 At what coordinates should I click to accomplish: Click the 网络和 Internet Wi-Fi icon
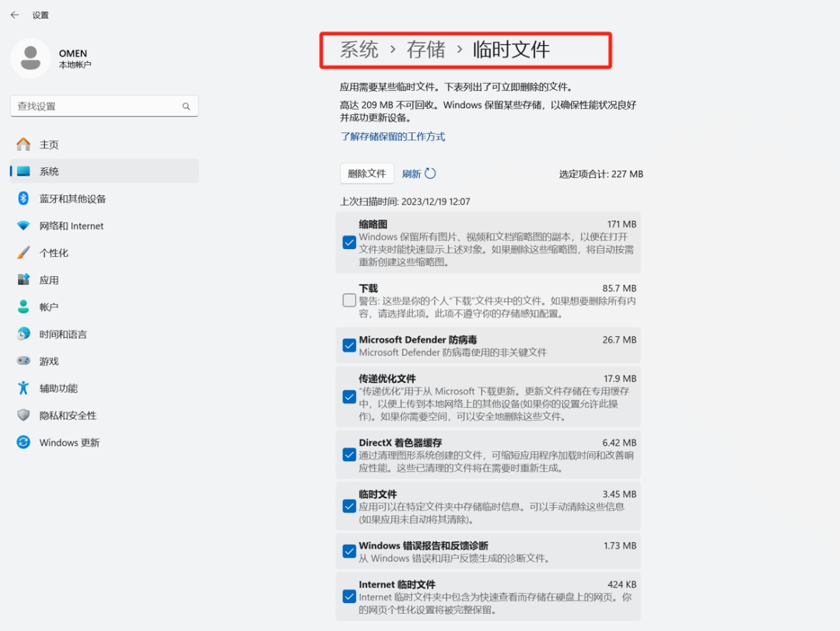point(23,226)
